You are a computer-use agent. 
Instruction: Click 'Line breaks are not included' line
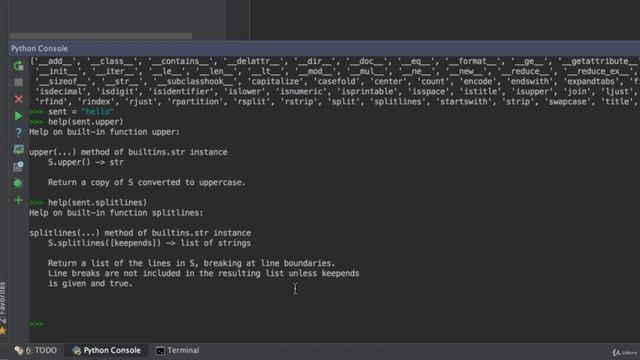(x=204, y=273)
